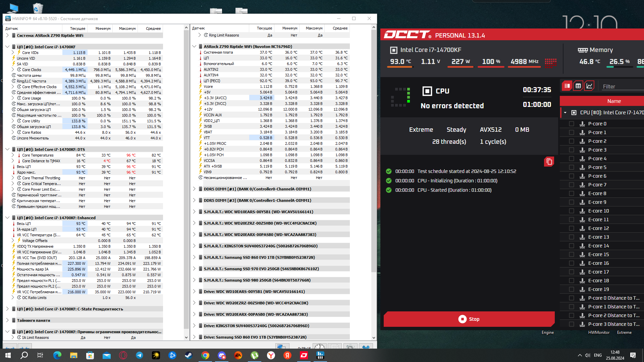The height and width of the screenshot is (362, 644).
Task: Collapse the ASRock Z790 Riptide WiFi (Nuvoton NCT6796D) section
Action: click(194, 47)
